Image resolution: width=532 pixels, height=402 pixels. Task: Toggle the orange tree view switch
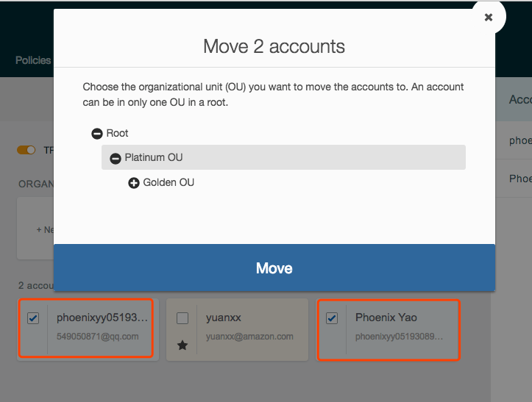tap(26, 150)
